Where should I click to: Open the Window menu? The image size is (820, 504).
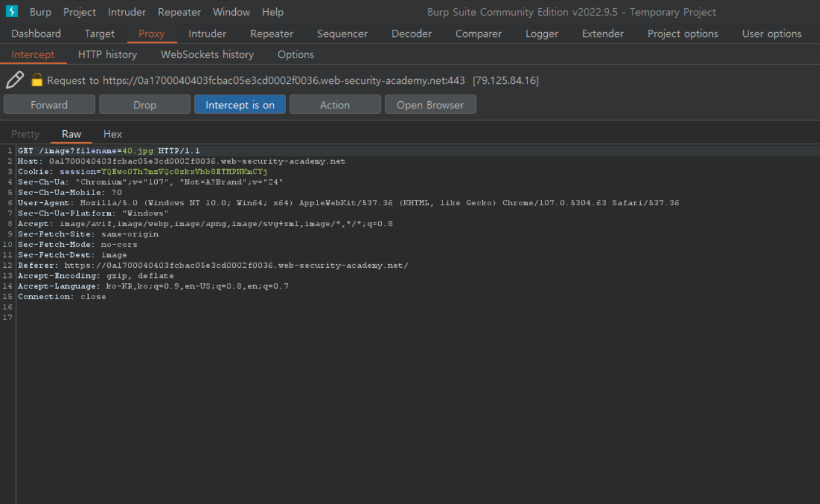pos(231,12)
